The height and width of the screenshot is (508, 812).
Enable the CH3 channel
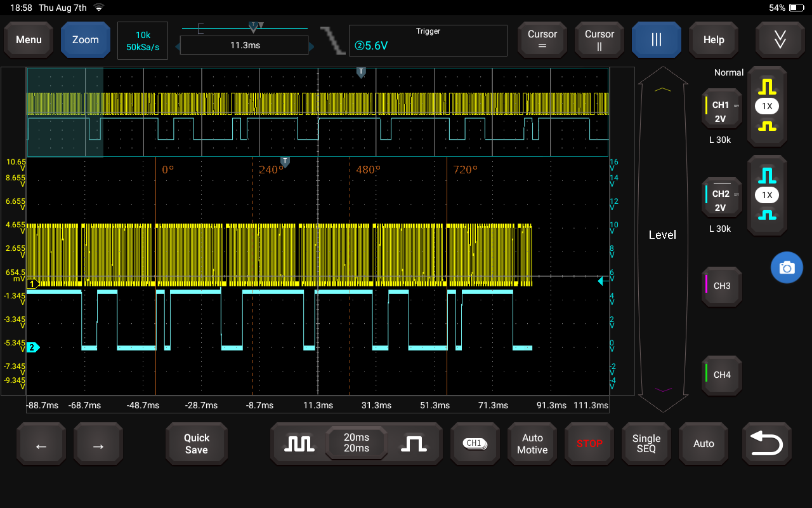click(x=722, y=286)
